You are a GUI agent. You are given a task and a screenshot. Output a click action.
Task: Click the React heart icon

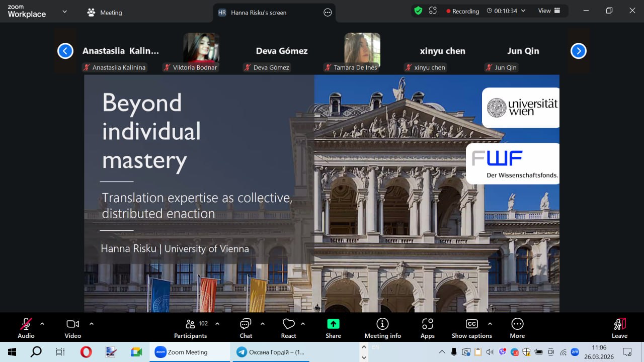(x=288, y=324)
